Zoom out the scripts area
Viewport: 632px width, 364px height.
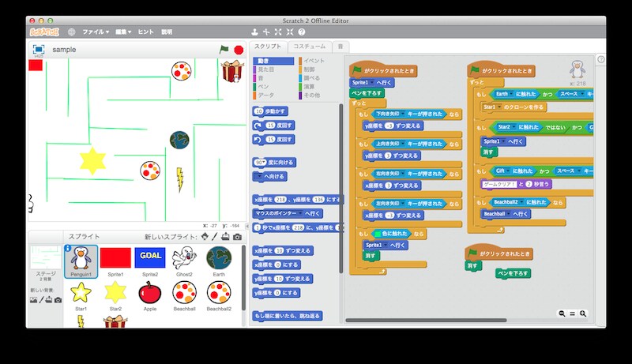tap(562, 313)
